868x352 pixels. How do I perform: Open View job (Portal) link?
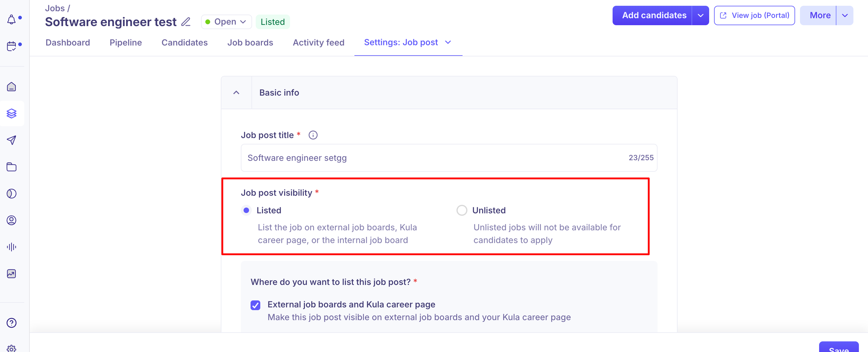click(x=754, y=15)
